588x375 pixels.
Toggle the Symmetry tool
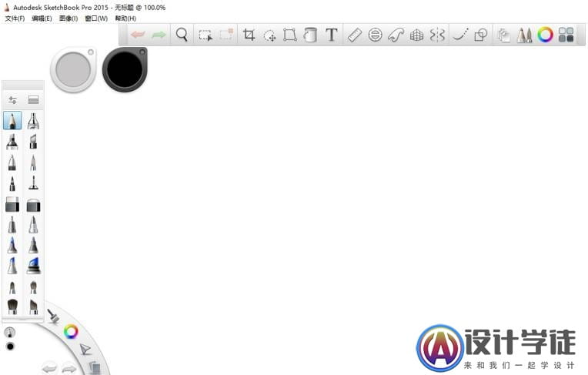tap(437, 35)
